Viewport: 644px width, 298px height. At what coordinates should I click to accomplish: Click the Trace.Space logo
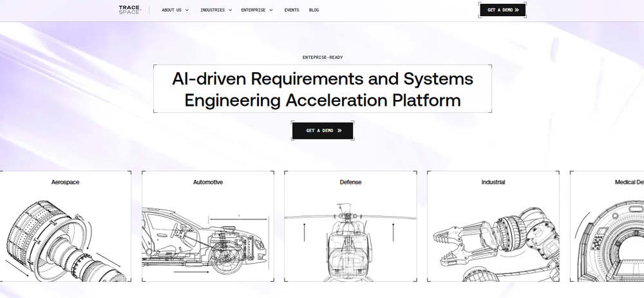[x=130, y=10]
